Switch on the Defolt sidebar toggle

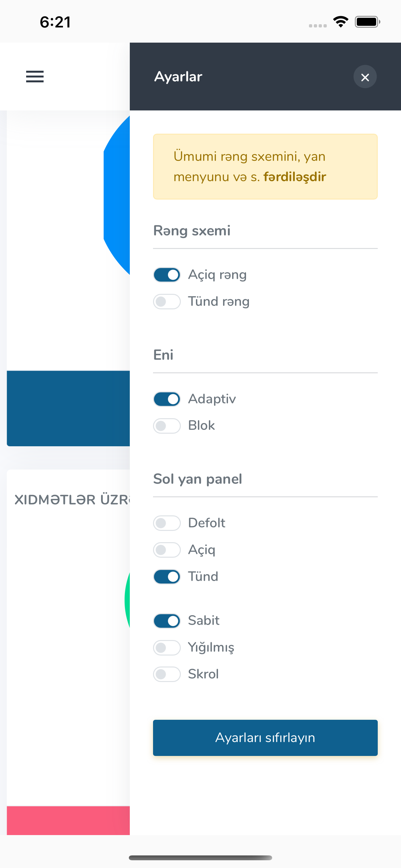coord(167,523)
